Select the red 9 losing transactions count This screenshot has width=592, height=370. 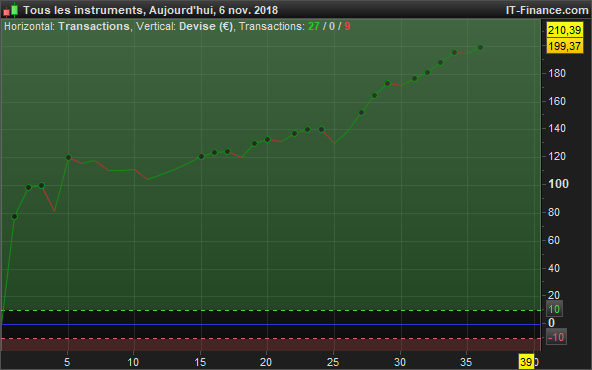click(x=347, y=26)
